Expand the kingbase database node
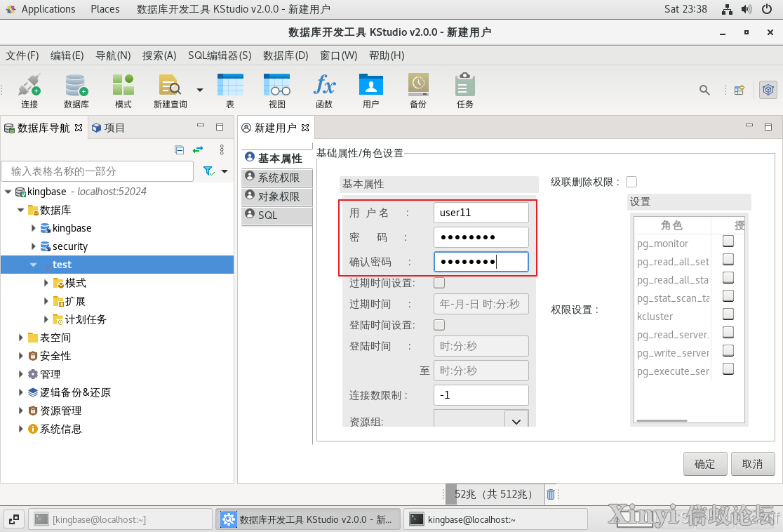 click(33, 228)
